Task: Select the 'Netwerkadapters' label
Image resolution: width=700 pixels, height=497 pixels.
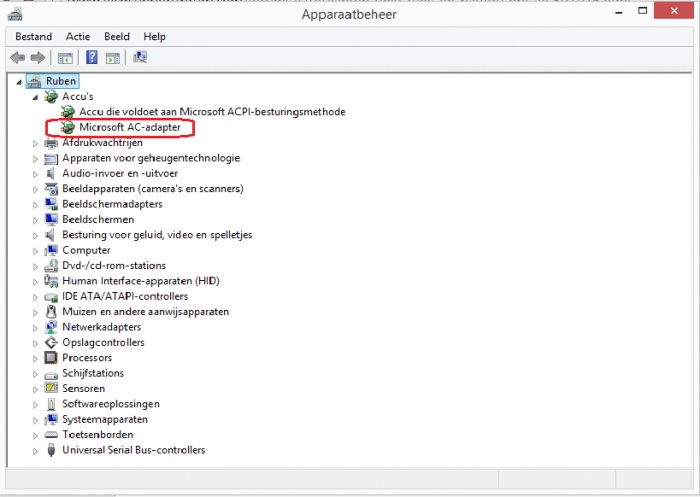Action: (x=101, y=327)
